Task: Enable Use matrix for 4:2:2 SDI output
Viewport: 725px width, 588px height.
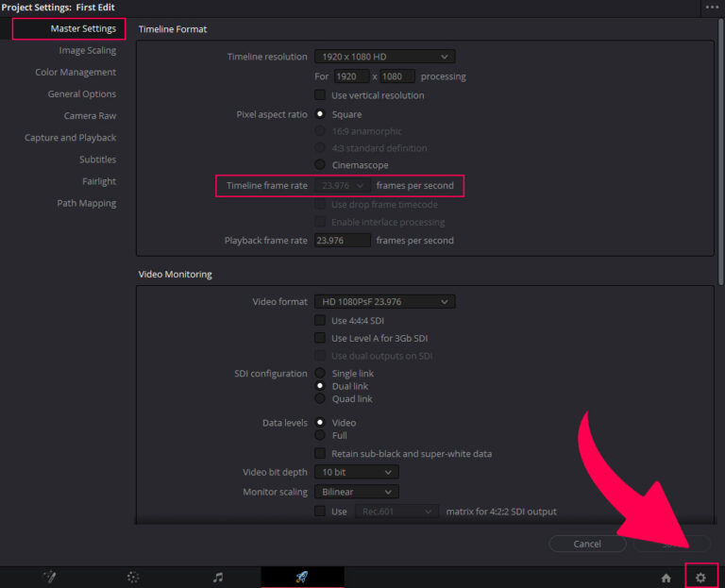Action: click(x=320, y=511)
